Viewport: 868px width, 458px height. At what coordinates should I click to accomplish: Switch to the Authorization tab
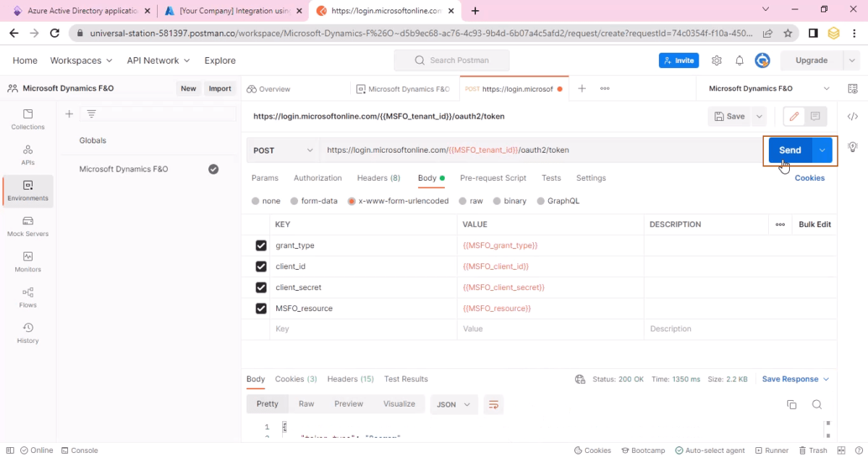click(x=318, y=178)
